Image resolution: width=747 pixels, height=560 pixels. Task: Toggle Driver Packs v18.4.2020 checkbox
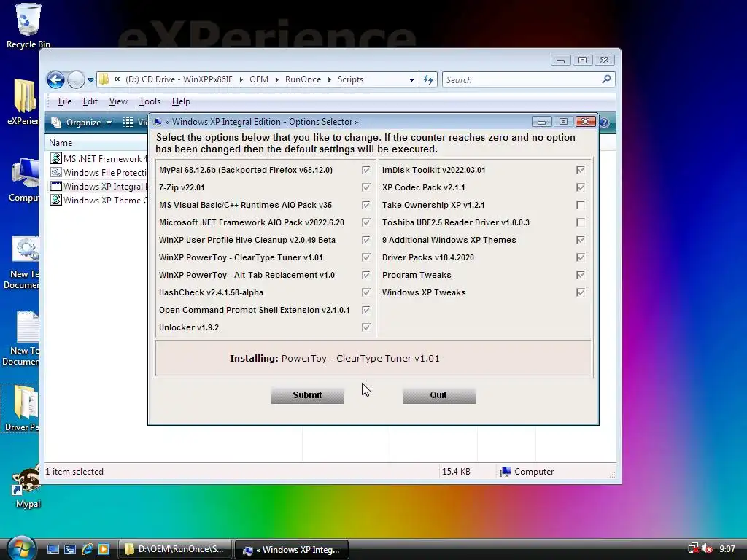click(x=580, y=257)
